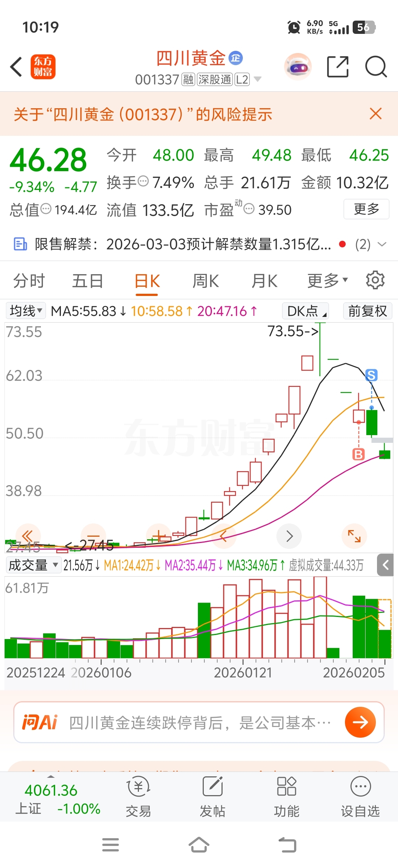This screenshot has width=398, height=868.
Task: Jump to earliest candles double-arrow icon
Action: coord(28,536)
